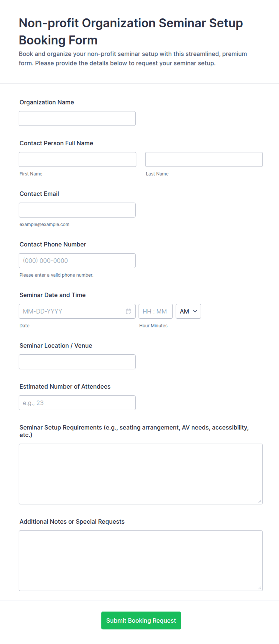Grab the Setup Requirements textarea resize handle

(259, 501)
